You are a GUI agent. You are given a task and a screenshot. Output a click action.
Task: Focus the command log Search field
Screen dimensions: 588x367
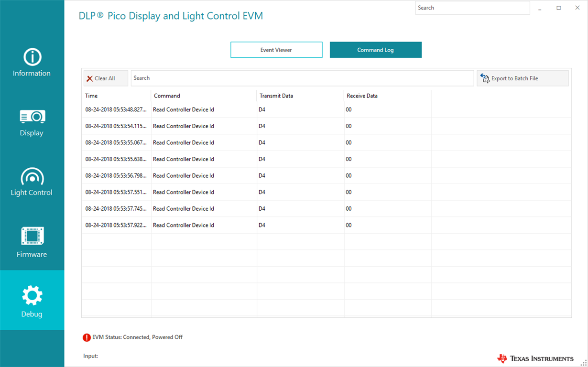tap(302, 78)
